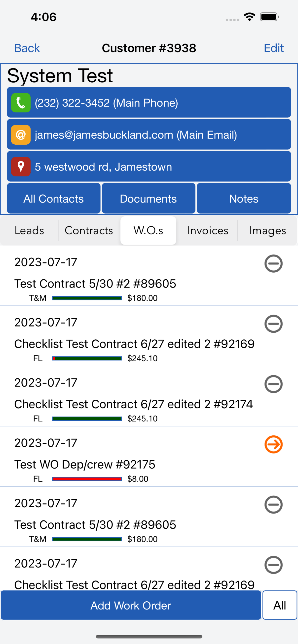Screen dimensions: 298x644
Task: Open Test WO Dep/crew #92175 work order
Action: click(85, 464)
